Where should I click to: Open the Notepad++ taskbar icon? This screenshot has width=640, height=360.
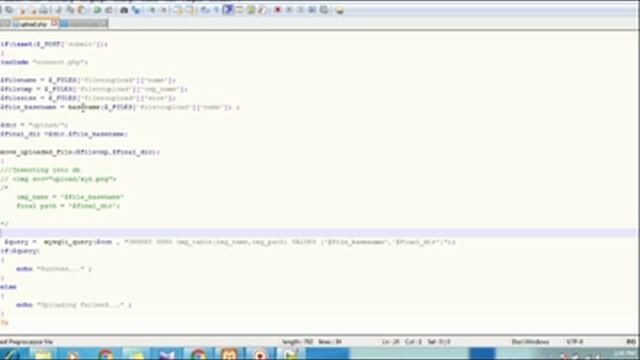pos(291,354)
